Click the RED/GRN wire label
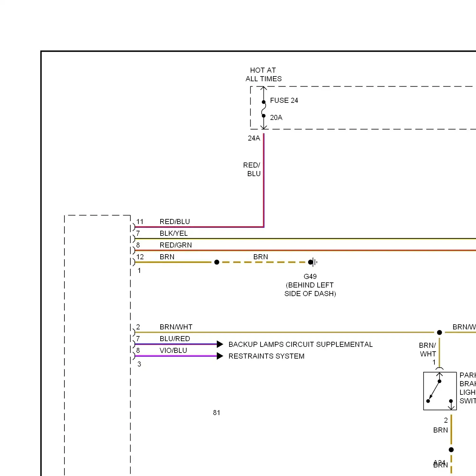Viewport: 476px width, 476px height. coord(176,245)
